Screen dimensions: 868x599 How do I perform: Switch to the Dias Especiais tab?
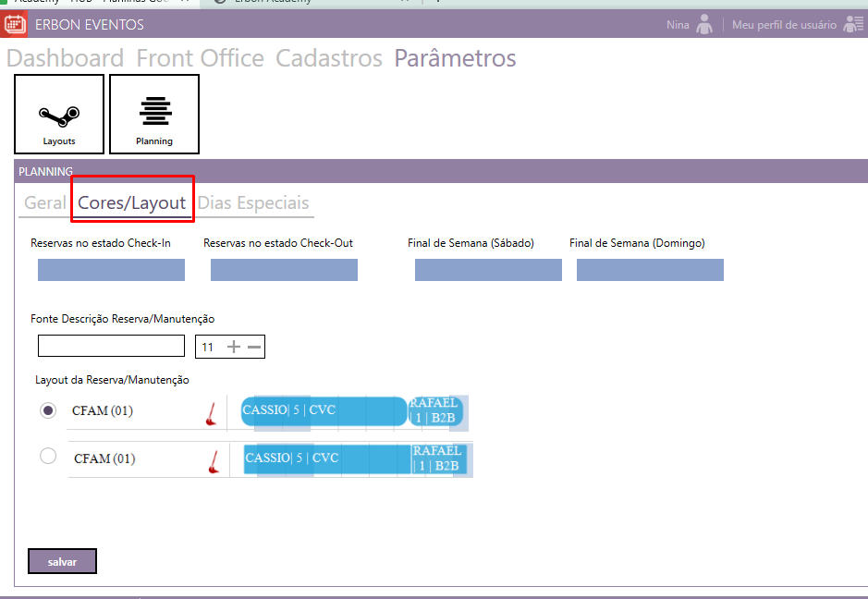click(x=253, y=203)
